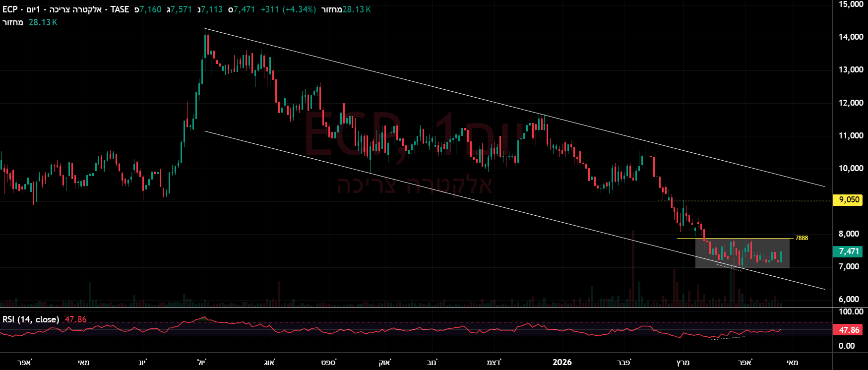Click the 6,000 price scale label
The width and height of the screenshot is (868, 370).
point(849,300)
